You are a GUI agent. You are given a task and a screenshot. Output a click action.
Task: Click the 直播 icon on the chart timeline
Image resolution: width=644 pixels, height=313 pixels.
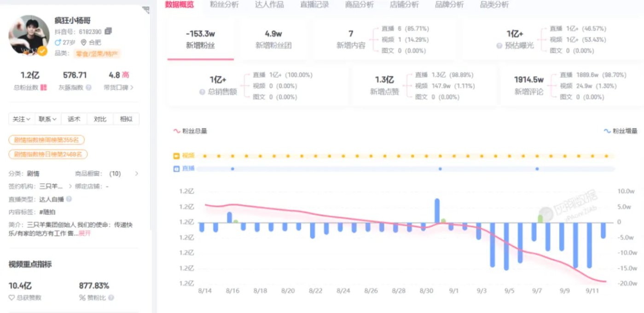coord(176,168)
